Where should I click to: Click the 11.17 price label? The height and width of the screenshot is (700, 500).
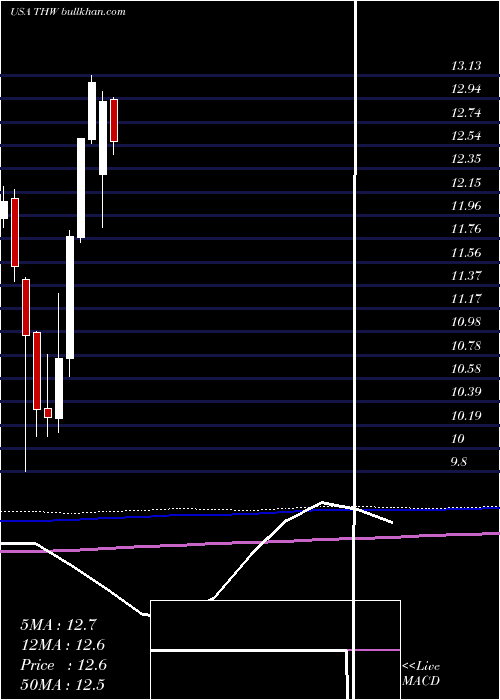click(x=466, y=299)
